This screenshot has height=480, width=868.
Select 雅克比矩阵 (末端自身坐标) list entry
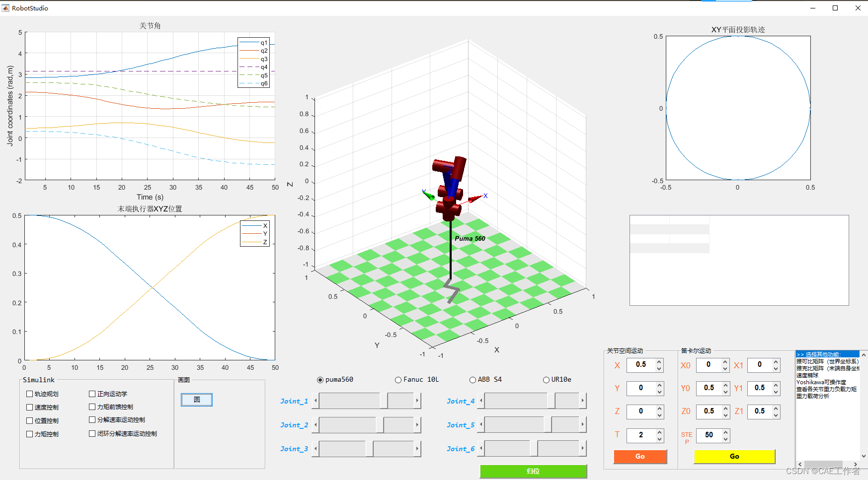[x=828, y=368]
